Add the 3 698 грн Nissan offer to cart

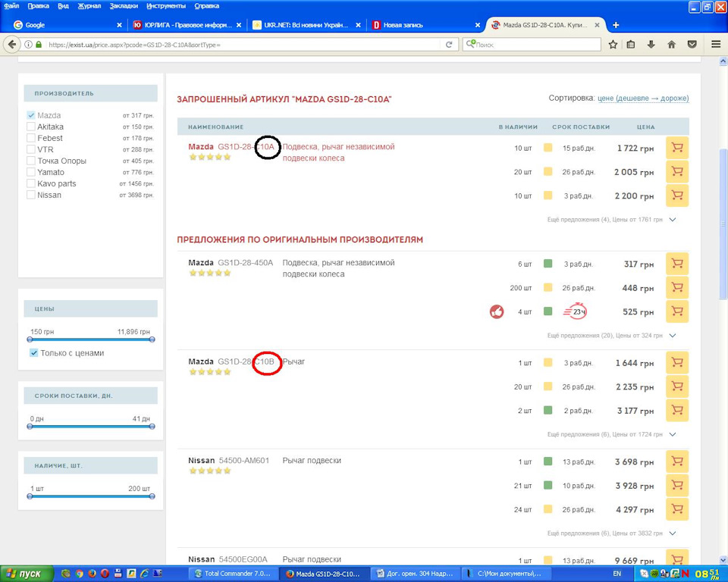(677, 462)
